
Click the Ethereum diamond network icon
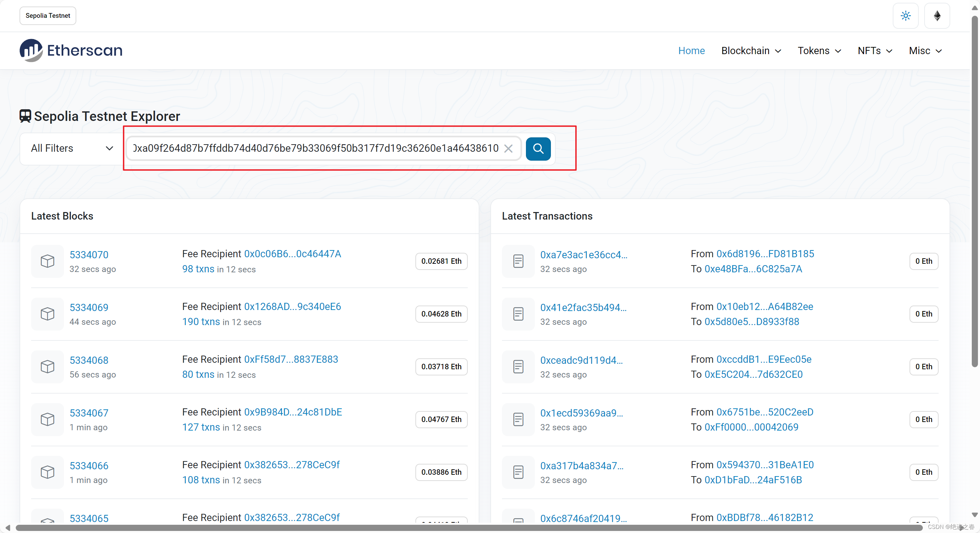click(x=937, y=16)
